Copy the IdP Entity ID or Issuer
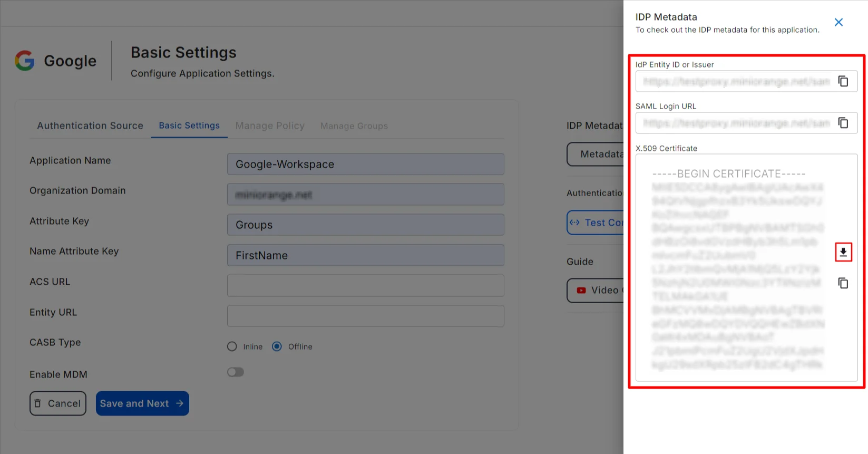Image resolution: width=868 pixels, height=454 pixels. pyautogui.click(x=843, y=81)
